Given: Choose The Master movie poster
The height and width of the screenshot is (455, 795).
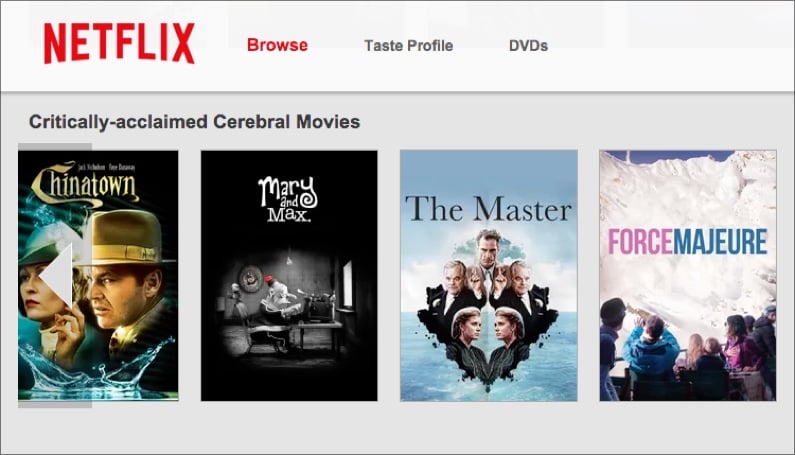Looking at the screenshot, I should click(x=489, y=275).
